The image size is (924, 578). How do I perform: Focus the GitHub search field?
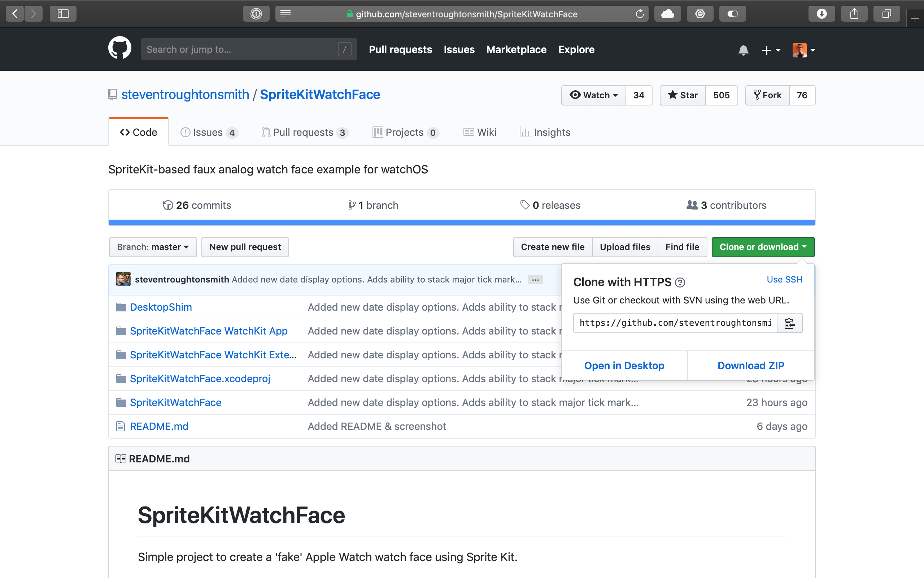pos(249,49)
